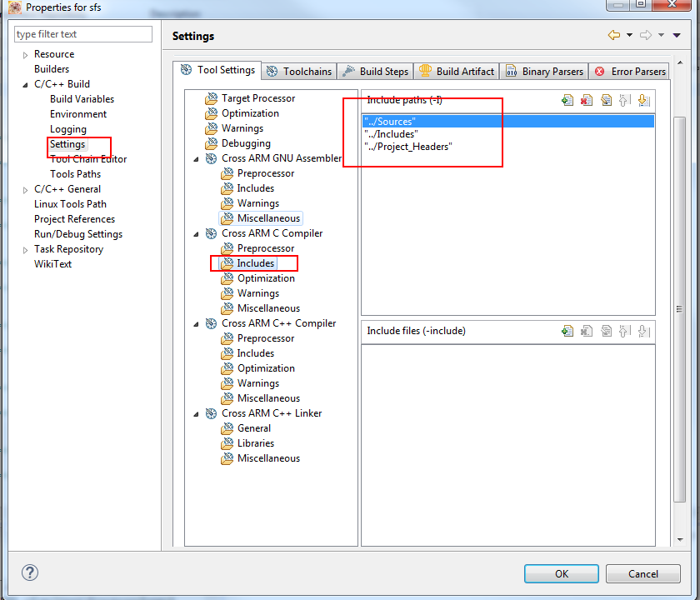The image size is (700, 600).
Task: Open Project References page
Action: [x=74, y=219]
